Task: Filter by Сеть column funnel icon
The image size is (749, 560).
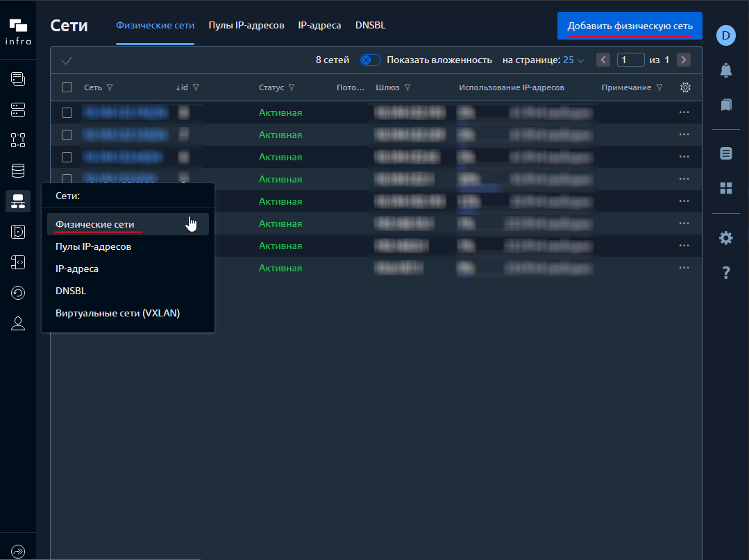Action: point(110,87)
